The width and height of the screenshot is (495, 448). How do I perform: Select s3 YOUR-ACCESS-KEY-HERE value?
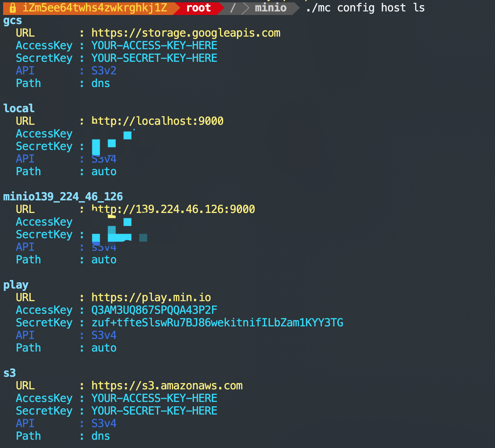tap(154, 398)
